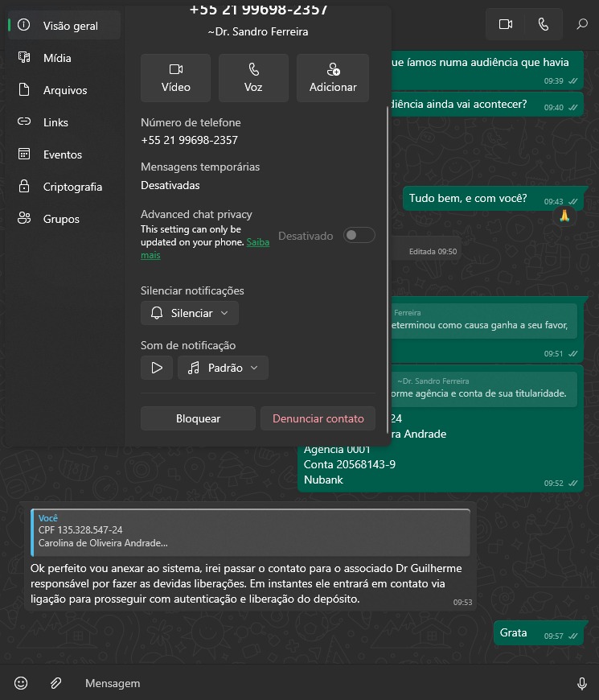Start voice call from chat header
Image resolution: width=599 pixels, height=700 pixels.
[x=544, y=25]
